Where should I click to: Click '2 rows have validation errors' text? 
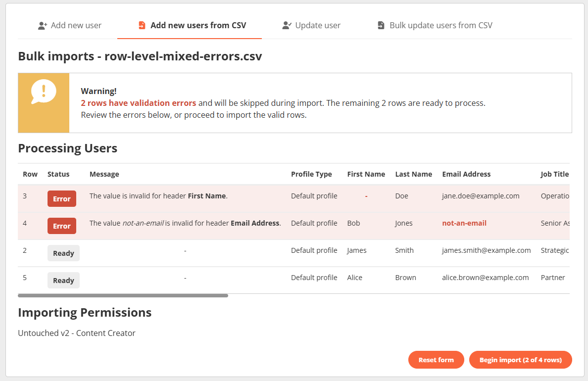tap(139, 103)
